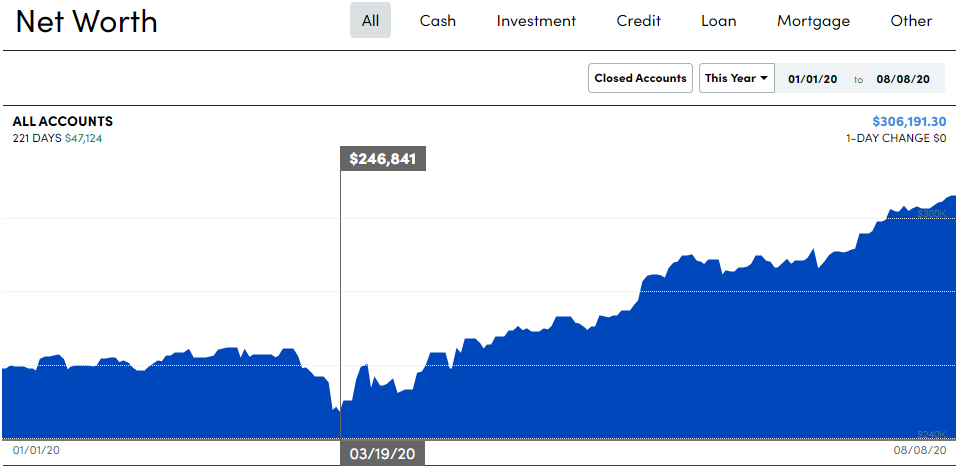Expand the This Year date range dropdown
Viewport: 956px width, 466px height.
(736, 78)
